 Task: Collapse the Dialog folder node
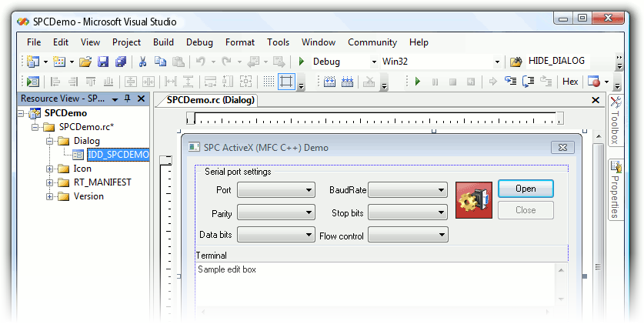point(50,141)
